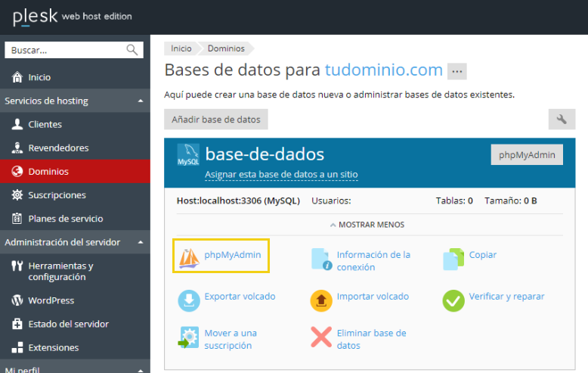Image resolution: width=588 pixels, height=373 pixels.
Task: Collapse the Mi perfil section
Action: (x=141, y=370)
